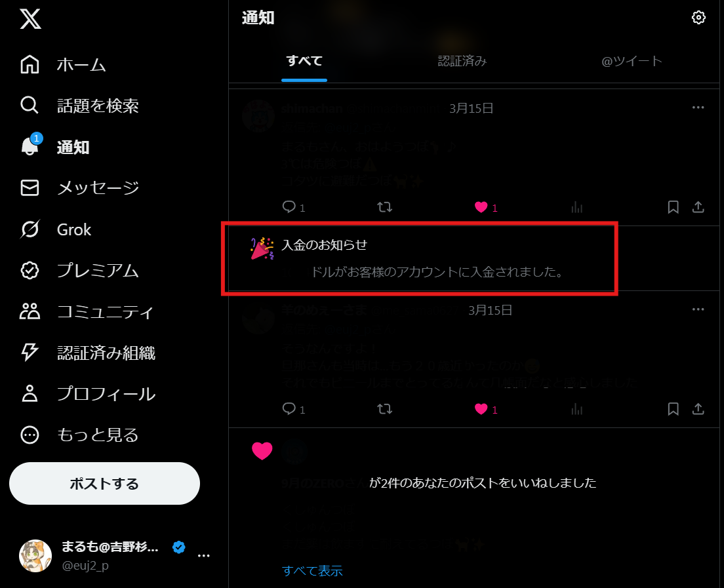Switch to @ツイート tab
The width and height of the screenshot is (724, 588).
(632, 61)
